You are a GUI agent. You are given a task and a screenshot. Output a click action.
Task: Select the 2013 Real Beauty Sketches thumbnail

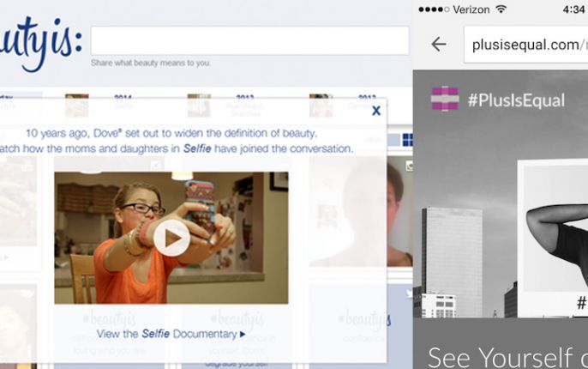199,106
